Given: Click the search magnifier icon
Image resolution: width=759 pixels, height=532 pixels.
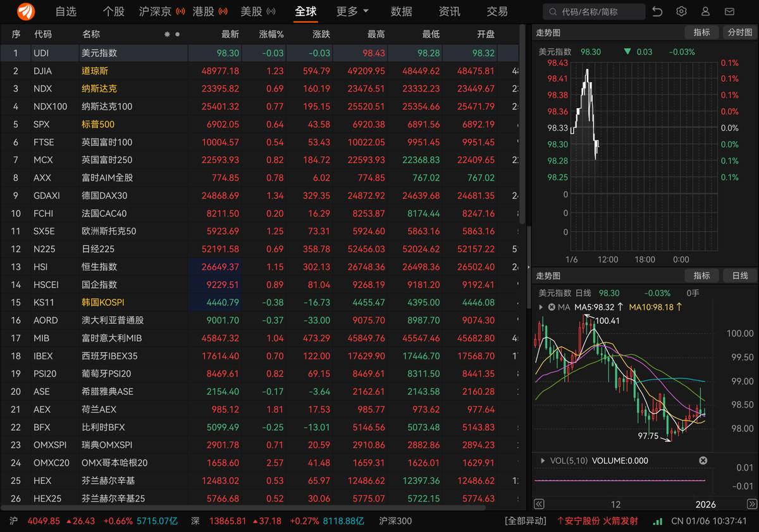Looking at the screenshot, I should coord(553,11).
